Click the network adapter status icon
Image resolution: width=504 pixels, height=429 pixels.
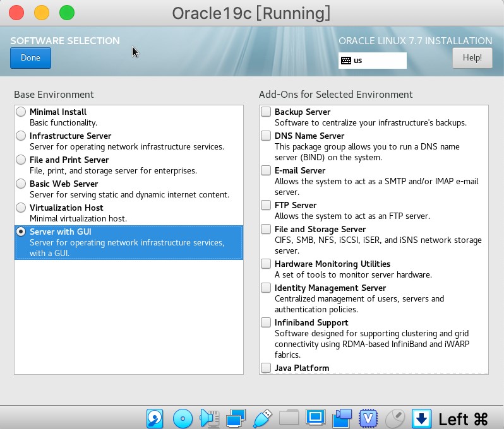236,418
